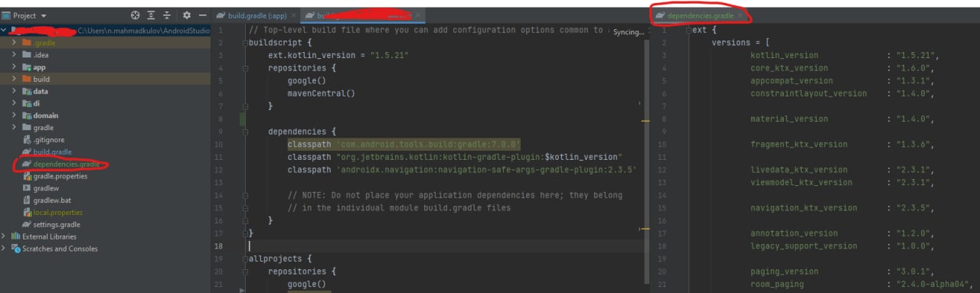Switch to dependencies.gradle editor tab

pos(700,15)
